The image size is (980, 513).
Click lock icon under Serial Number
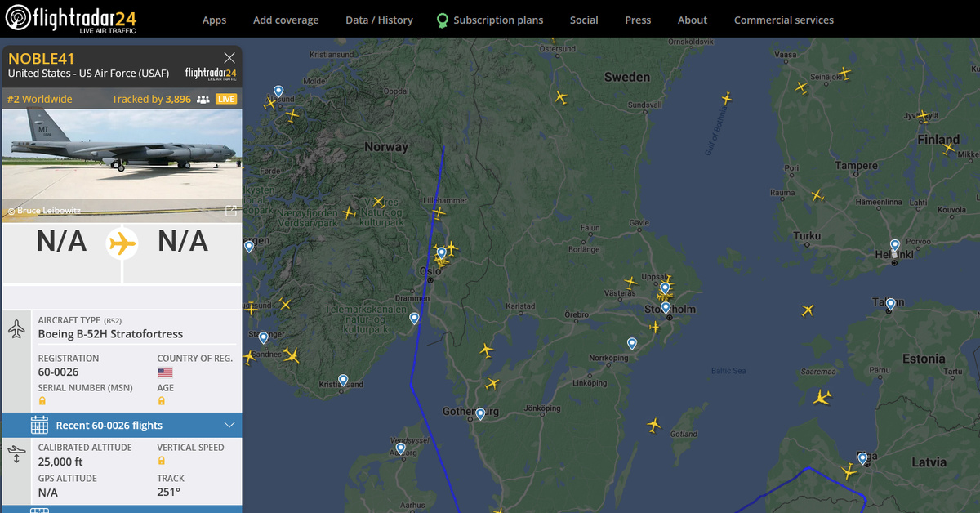(x=42, y=401)
